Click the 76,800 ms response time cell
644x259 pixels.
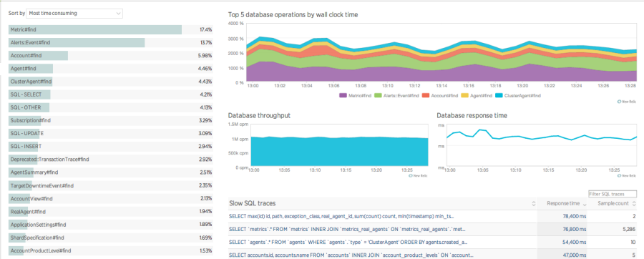(562, 229)
